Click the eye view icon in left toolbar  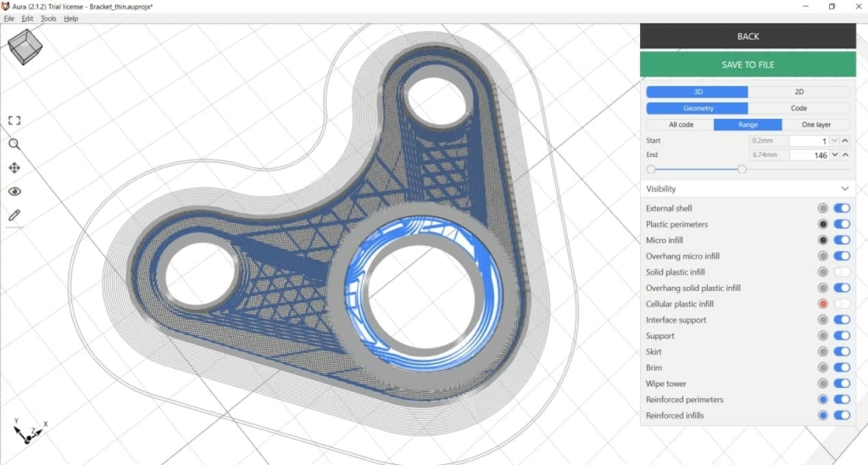tap(14, 192)
